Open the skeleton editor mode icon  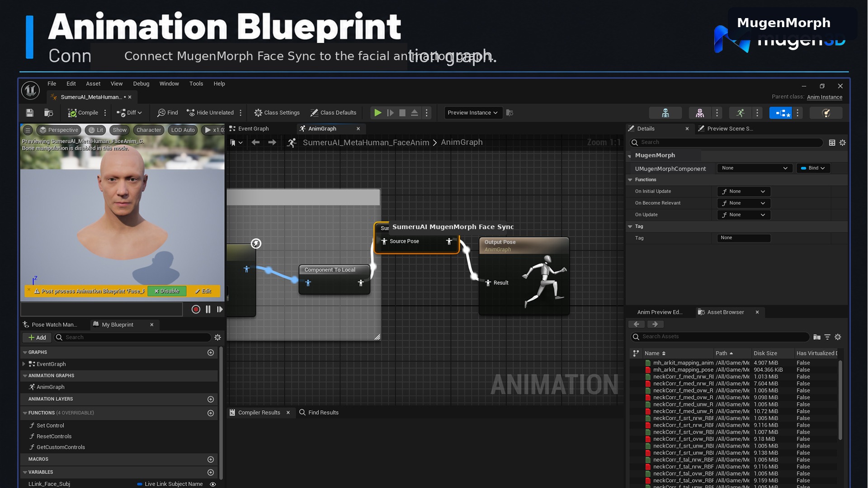pos(665,113)
